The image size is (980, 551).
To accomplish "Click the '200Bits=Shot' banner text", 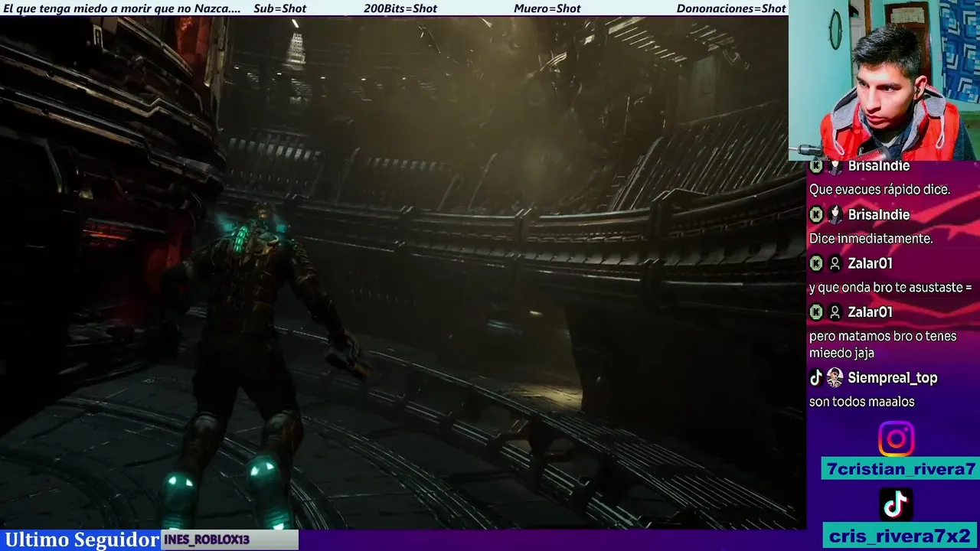I will [400, 8].
